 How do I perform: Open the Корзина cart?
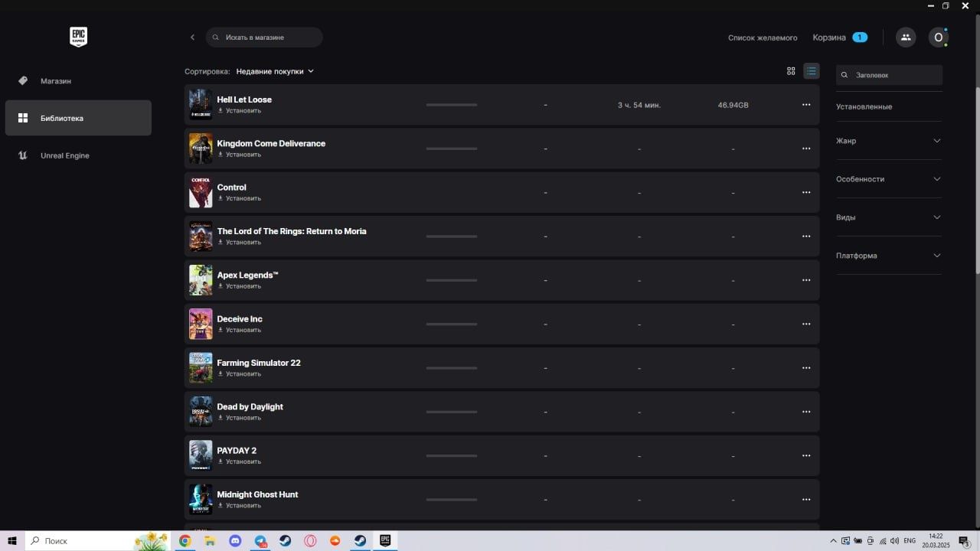click(840, 37)
